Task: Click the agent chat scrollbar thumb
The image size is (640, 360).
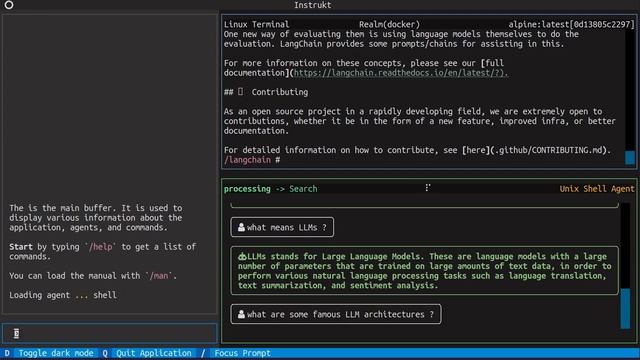Action: click(625, 308)
